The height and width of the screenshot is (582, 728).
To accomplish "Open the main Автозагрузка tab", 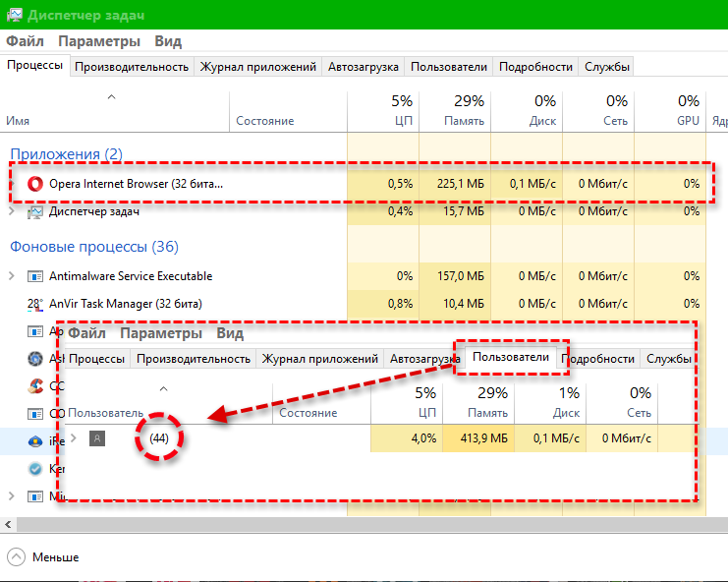I will 364,67.
